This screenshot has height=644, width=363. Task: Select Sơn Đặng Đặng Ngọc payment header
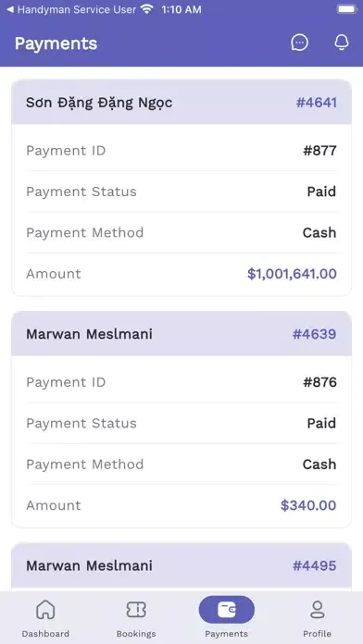[181, 102]
